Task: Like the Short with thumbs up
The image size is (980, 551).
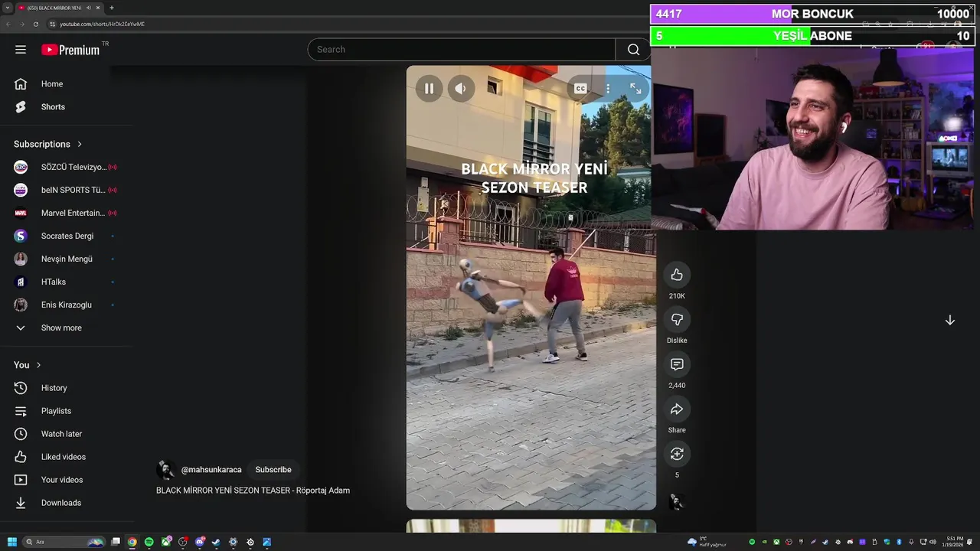Action: tap(677, 275)
